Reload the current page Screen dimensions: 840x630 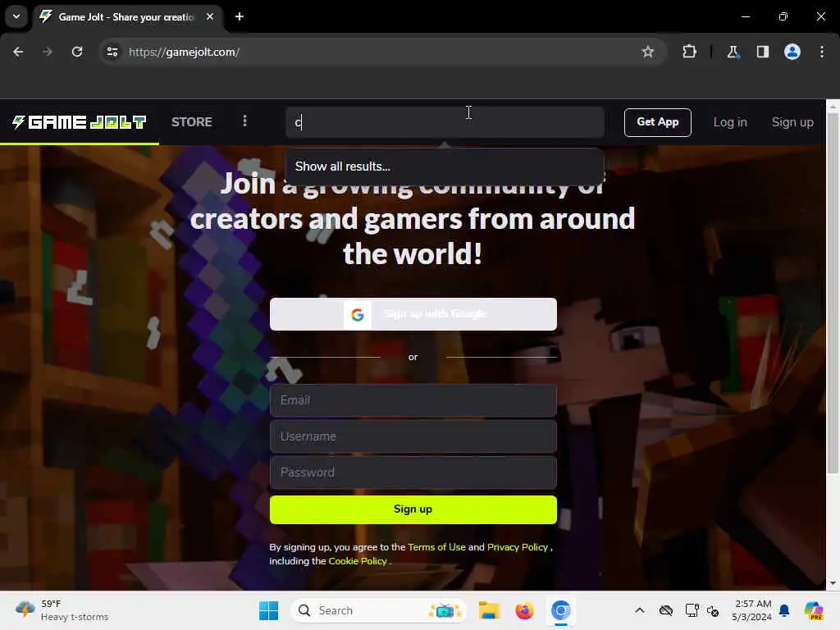pos(77,52)
